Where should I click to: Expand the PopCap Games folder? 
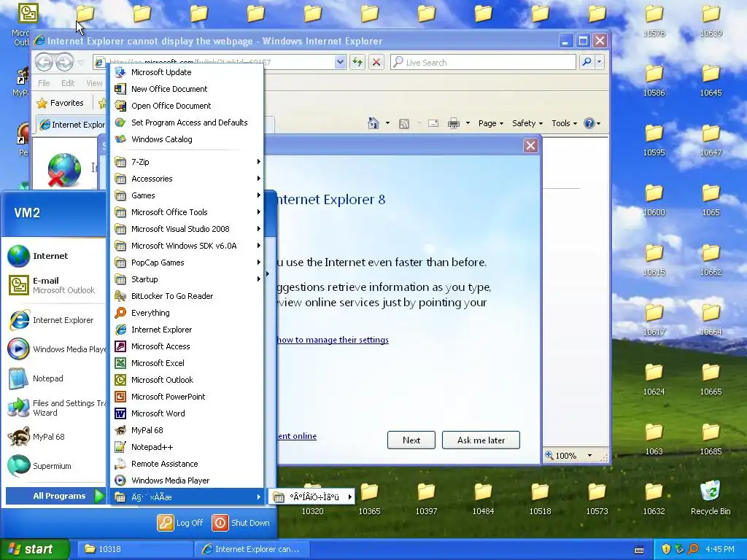point(187,262)
